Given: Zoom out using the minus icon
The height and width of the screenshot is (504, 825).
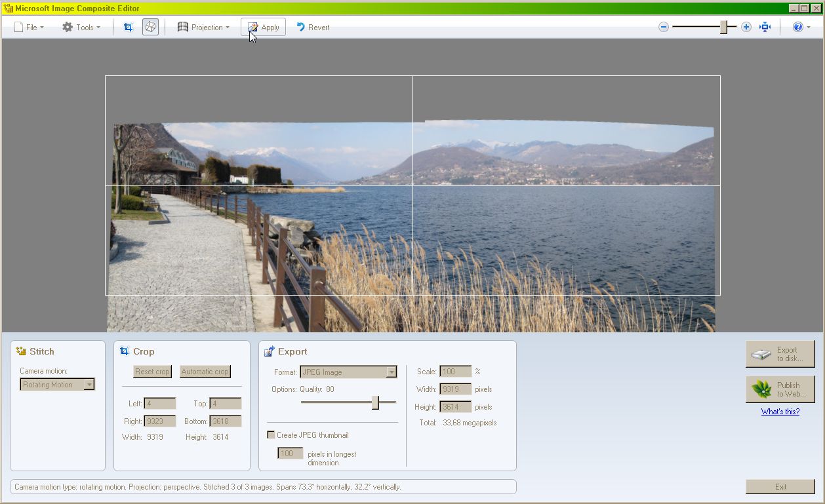Looking at the screenshot, I should (664, 27).
